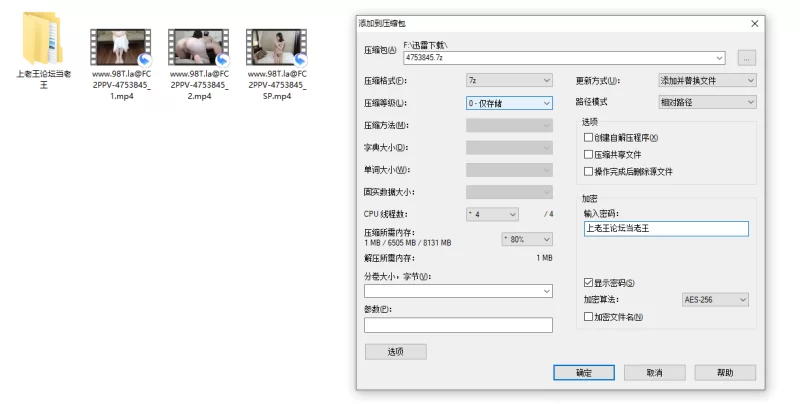Screen dimensions: 800x404
Task: Enable 加密文件名 checkbox
Action: [x=588, y=317]
